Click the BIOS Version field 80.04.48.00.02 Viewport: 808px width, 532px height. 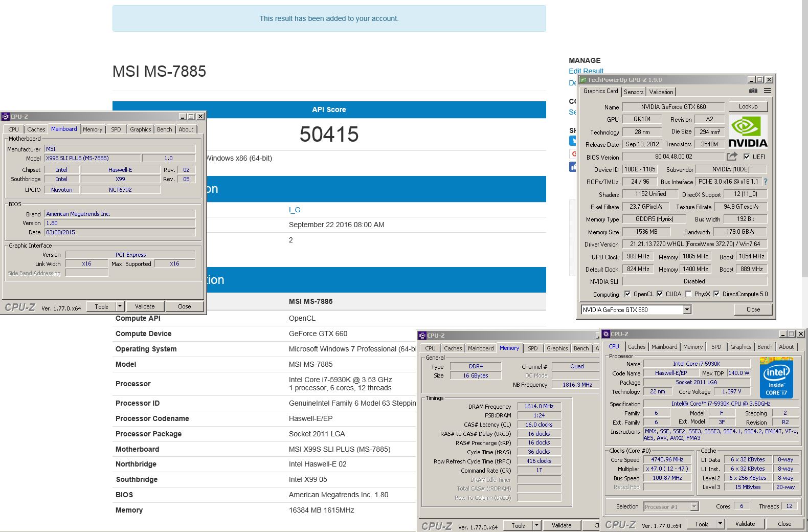(x=674, y=157)
